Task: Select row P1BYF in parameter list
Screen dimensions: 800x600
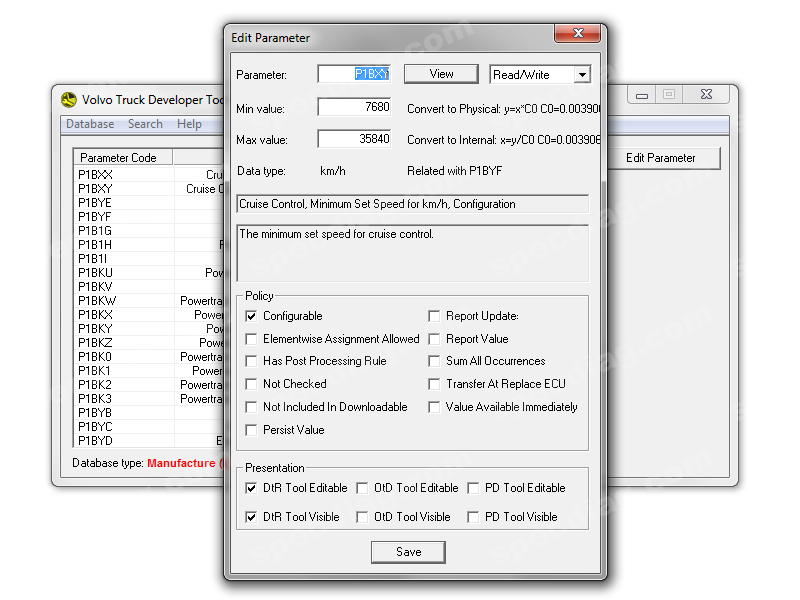Action: click(x=149, y=217)
